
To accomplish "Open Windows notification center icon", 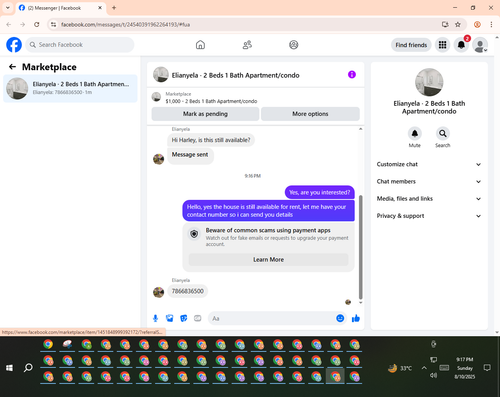I will click(x=487, y=368).
